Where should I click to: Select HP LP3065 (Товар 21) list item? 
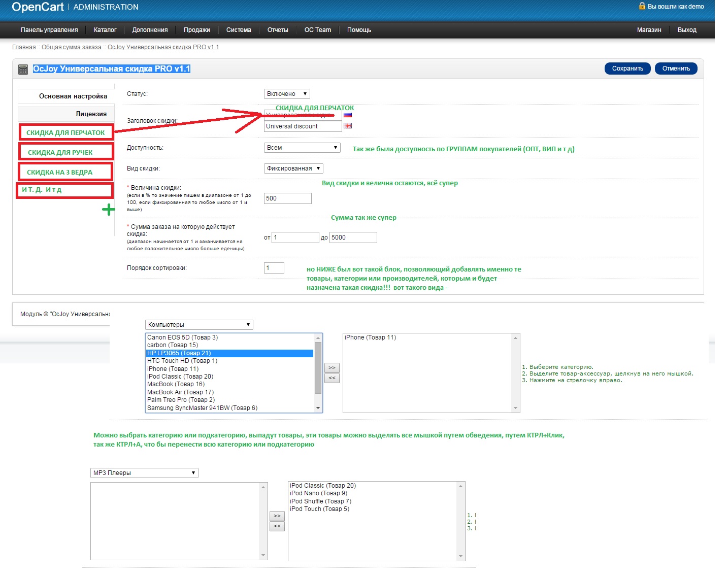229,353
